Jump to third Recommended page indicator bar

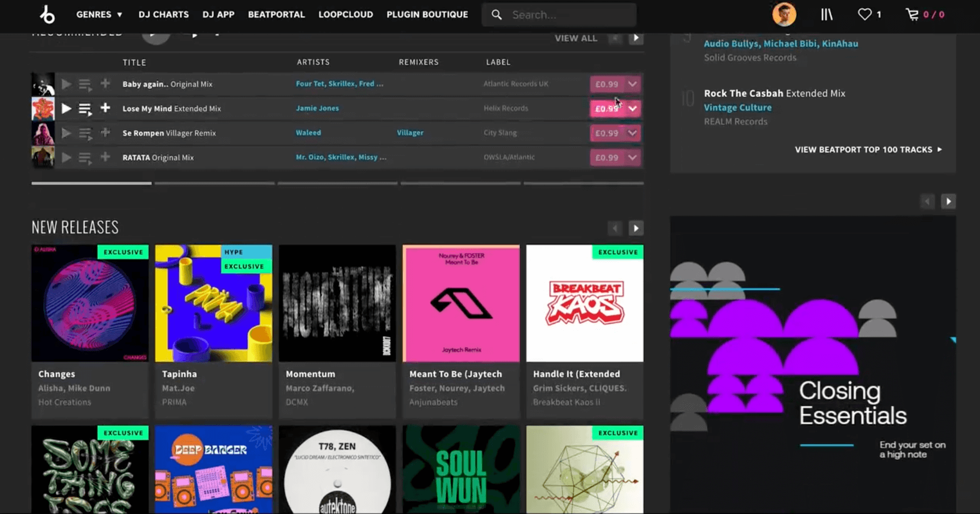coord(337,183)
